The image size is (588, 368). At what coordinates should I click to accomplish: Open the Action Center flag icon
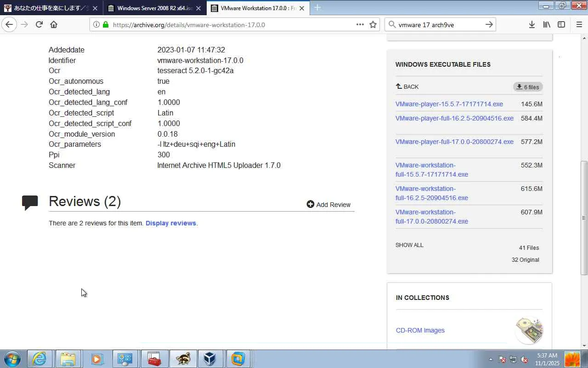(502, 359)
